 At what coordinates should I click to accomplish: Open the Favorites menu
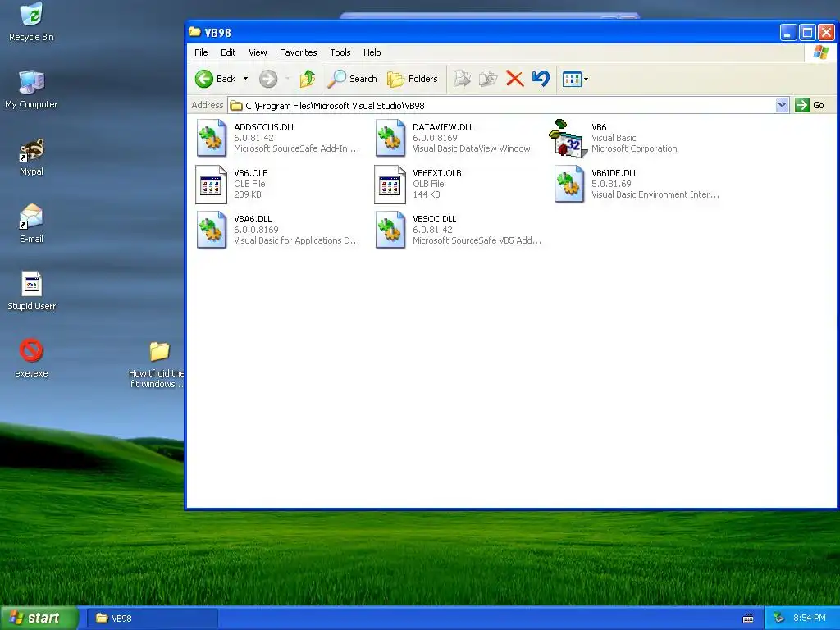[298, 52]
